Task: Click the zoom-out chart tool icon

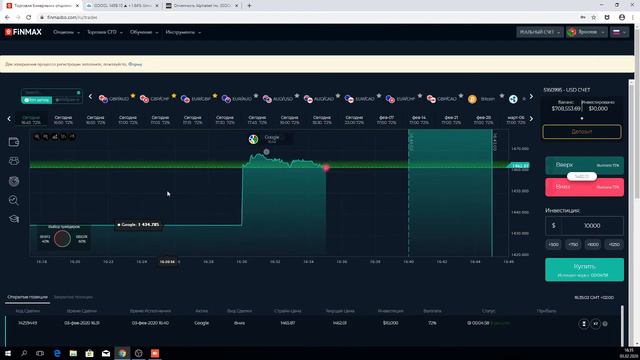Action: (46, 137)
